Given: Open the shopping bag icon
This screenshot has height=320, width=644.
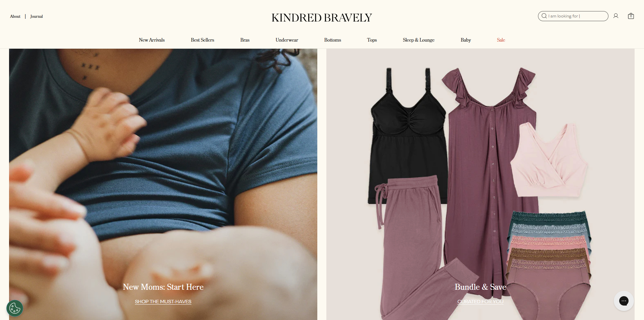Looking at the screenshot, I should click(631, 16).
